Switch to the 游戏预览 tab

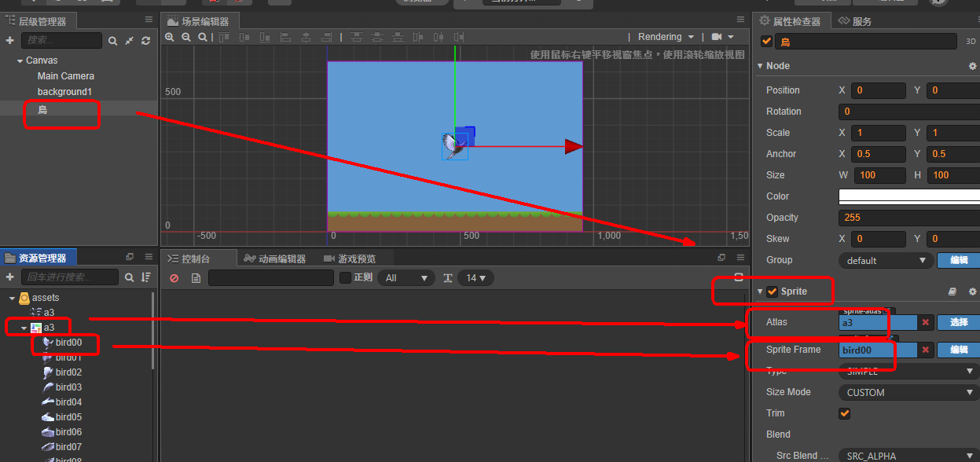tap(350, 258)
